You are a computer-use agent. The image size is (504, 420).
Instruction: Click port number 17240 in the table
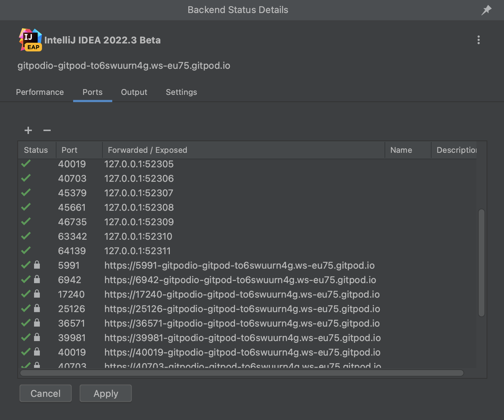point(71,294)
